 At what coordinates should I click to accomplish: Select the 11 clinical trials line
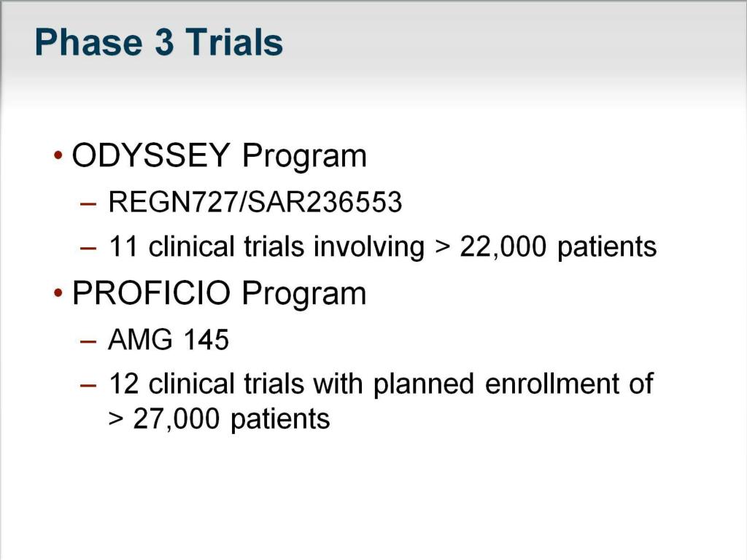(x=382, y=246)
